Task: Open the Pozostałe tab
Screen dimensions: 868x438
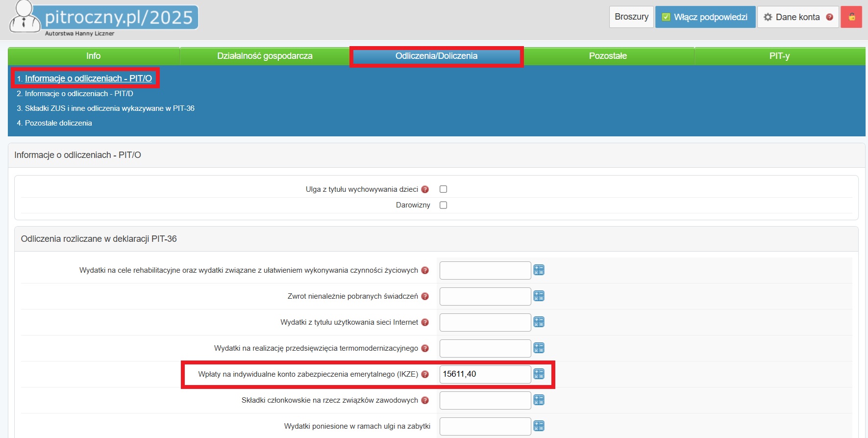Action: pyautogui.click(x=608, y=56)
